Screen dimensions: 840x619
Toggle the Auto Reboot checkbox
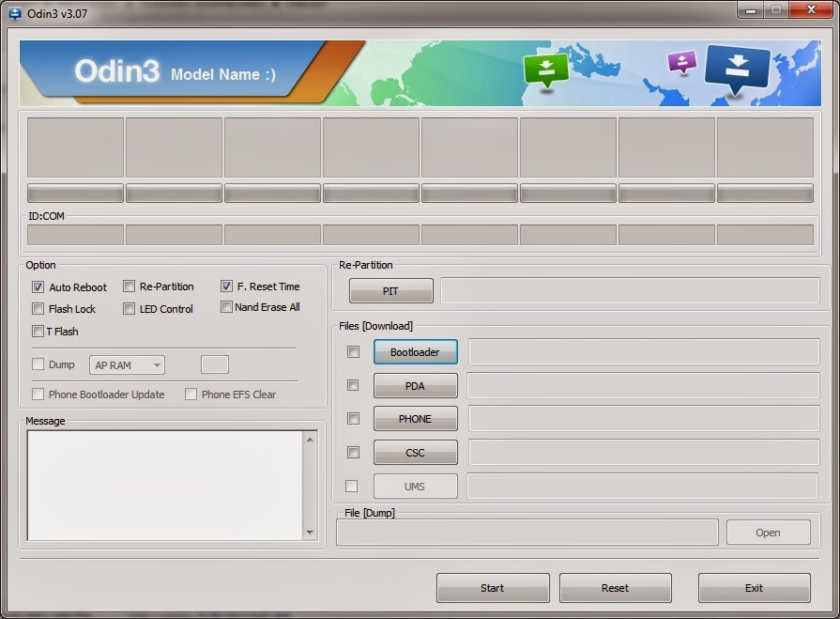(38, 286)
